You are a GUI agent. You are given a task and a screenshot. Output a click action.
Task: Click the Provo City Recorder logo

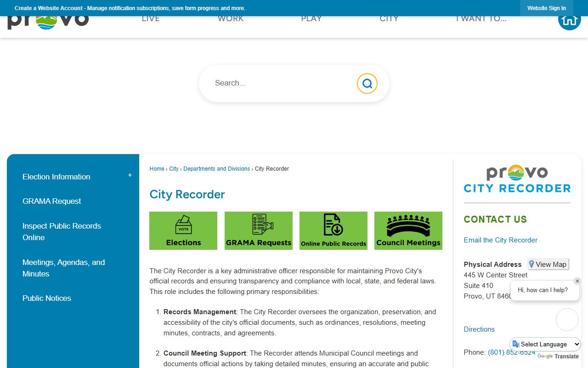[x=517, y=179]
